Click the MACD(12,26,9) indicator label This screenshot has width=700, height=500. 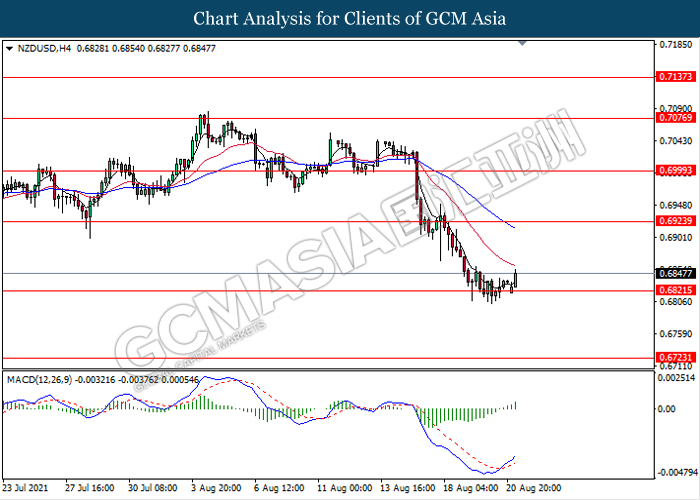(39, 380)
